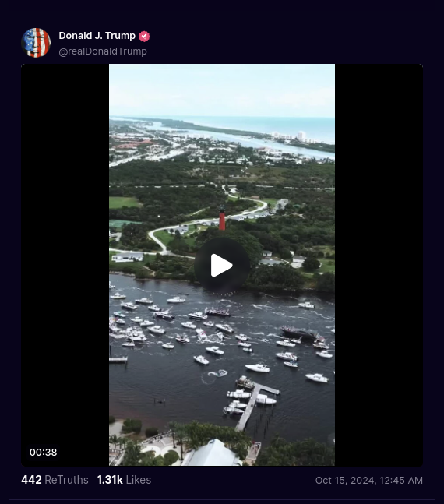This screenshot has height=504, width=444.
Task: Open the Donald J. Trump display name
Action: (x=97, y=36)
